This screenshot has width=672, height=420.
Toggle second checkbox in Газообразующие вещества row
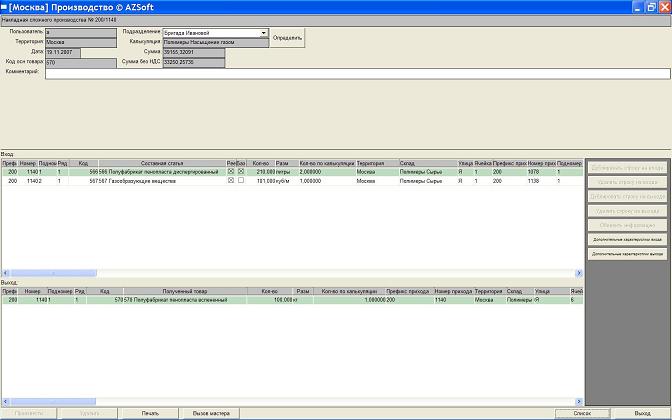point(241,181)
